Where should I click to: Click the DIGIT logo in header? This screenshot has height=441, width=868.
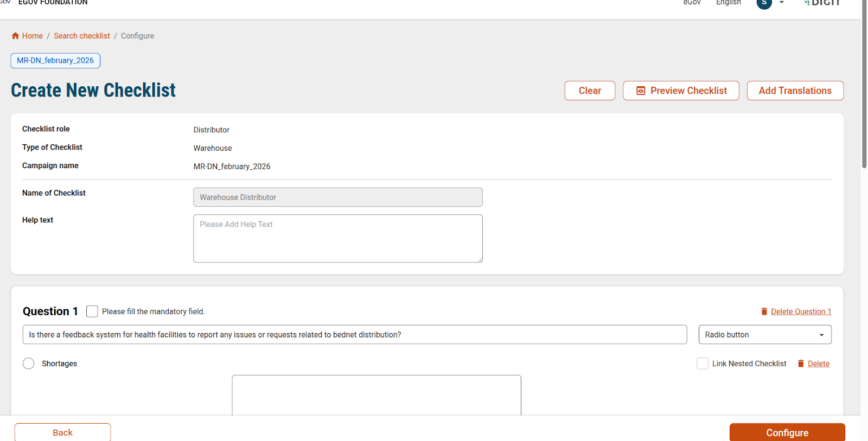pos(822,3)
